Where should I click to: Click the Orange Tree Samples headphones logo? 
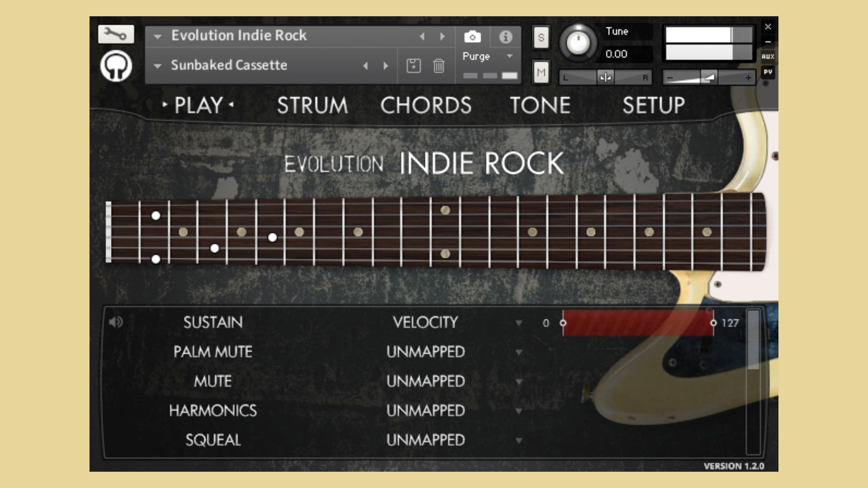pyautogui.click(x=116, y=66)
